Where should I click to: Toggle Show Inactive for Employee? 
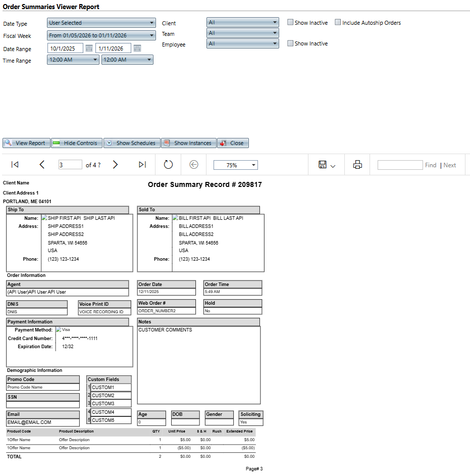[x=290, y=43]
